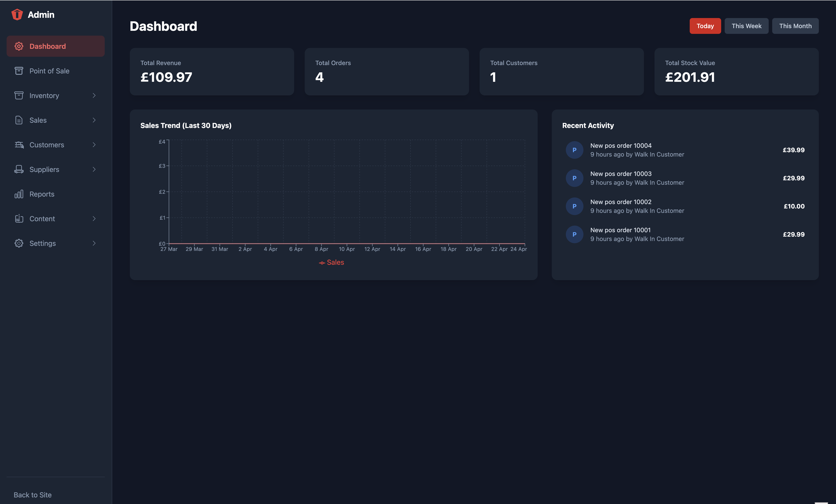Click the £39.99 amount for order 10004
836x504 pixels.
click(x=794, y=150)
